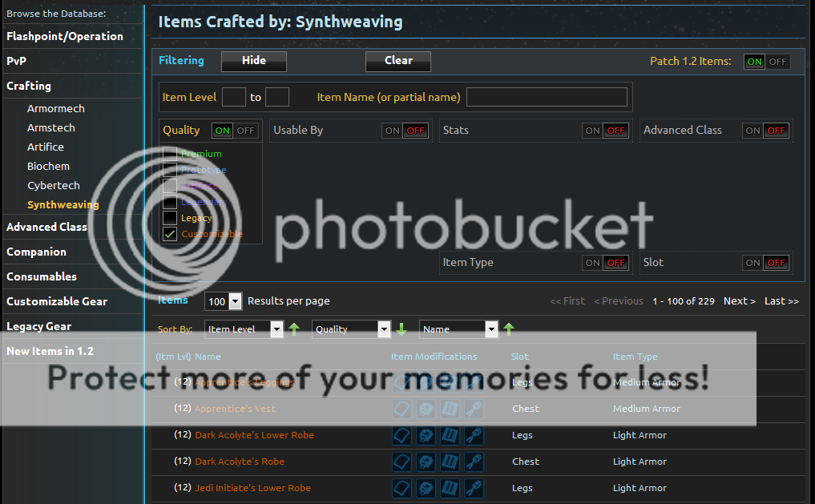Turn off the Quality filter
Viewport: 815px width, 504px height.
pyautogui.click(x=246, y=131)
